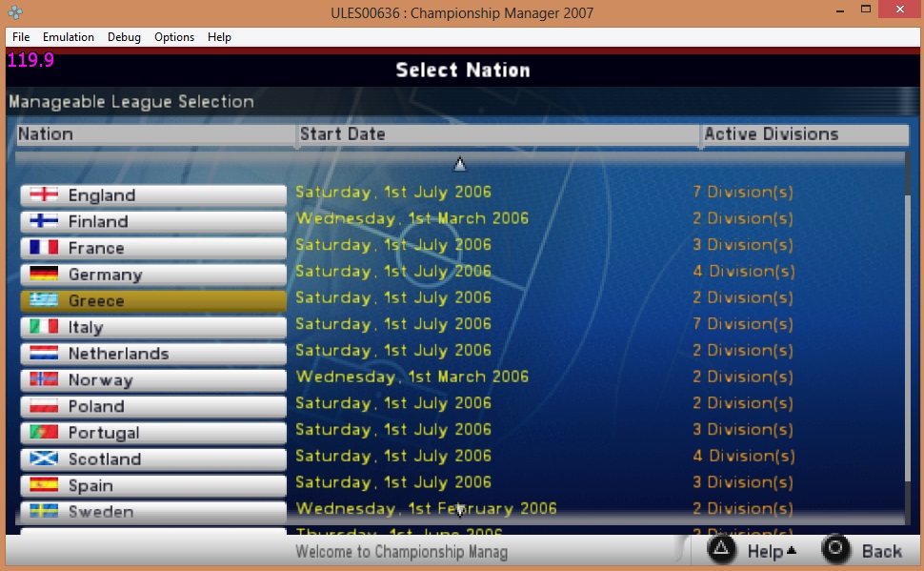Click the France flag icon

point(44,248)
